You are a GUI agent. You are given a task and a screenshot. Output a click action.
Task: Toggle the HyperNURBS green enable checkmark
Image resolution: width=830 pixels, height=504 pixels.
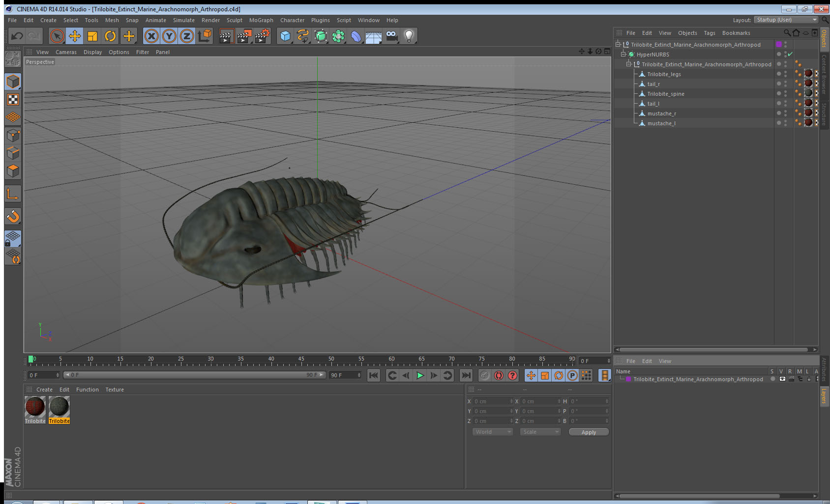[790, 55]
